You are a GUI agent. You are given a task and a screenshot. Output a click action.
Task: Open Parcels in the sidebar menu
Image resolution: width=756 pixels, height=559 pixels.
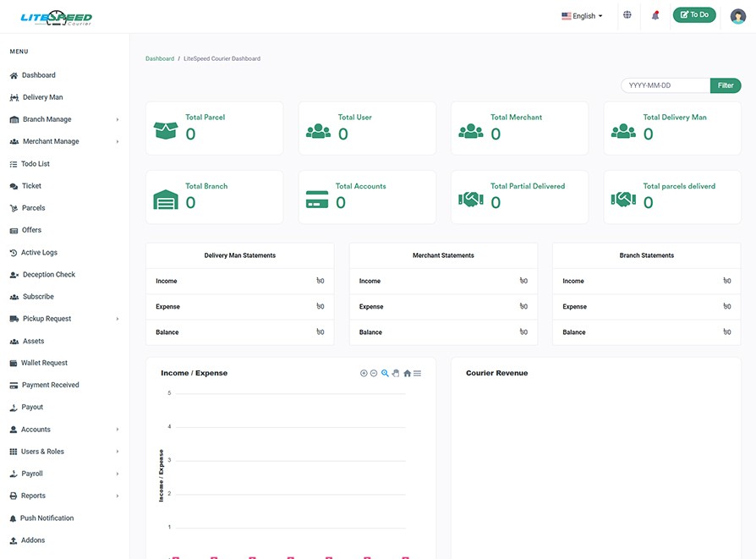click(x=33, y=208)
